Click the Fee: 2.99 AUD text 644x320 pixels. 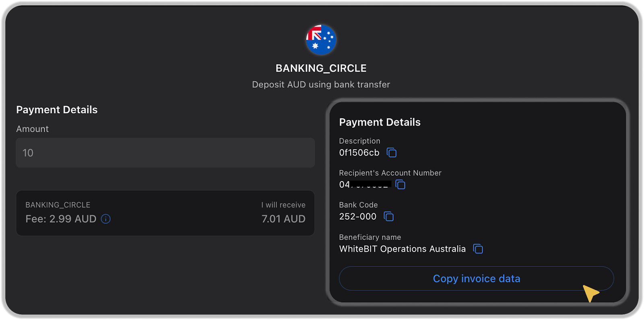[61, 219]
